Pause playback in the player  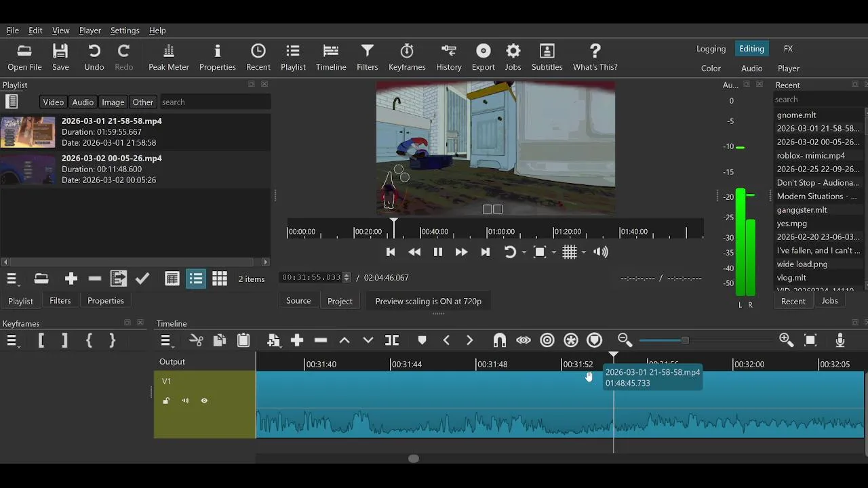coord(438,252)
